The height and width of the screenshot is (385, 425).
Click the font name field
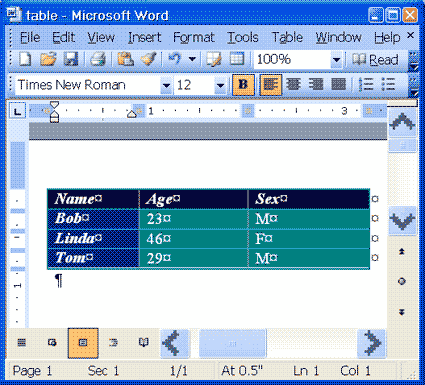coord(88,86)
